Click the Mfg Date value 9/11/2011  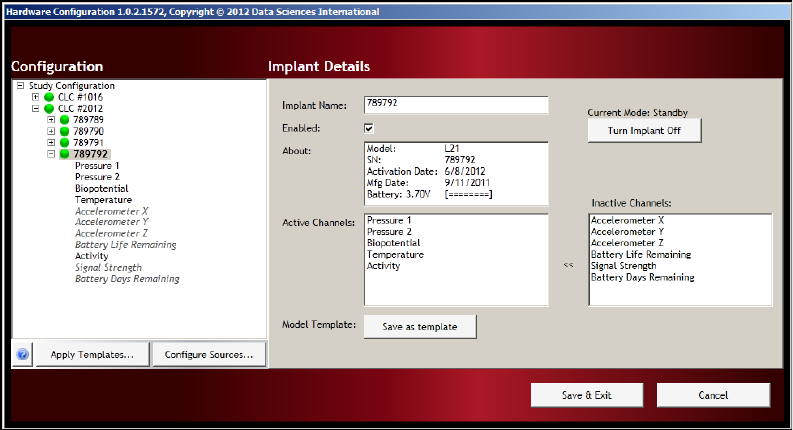pos(467,183)
